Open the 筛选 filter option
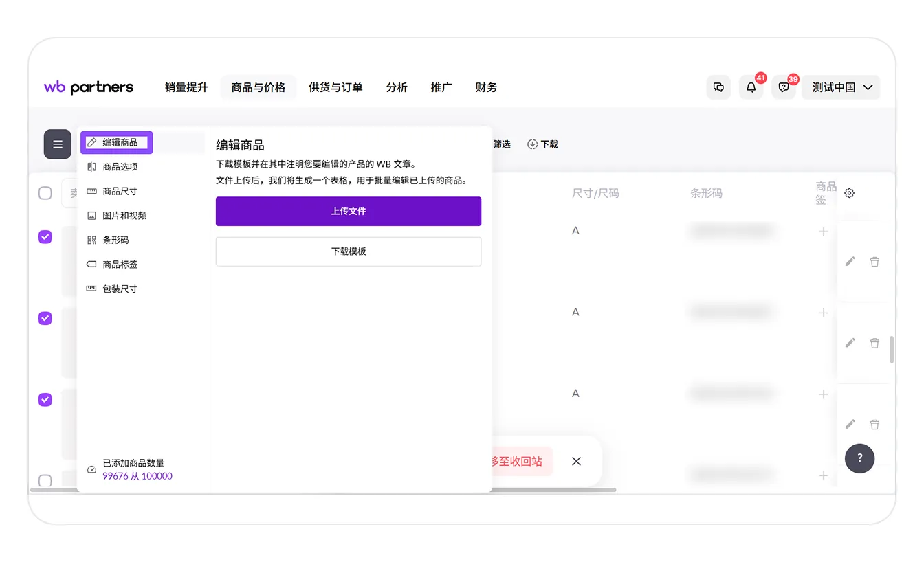Image resolution: width=924 pixels, height=562 pixels. (x=501, y=144)
